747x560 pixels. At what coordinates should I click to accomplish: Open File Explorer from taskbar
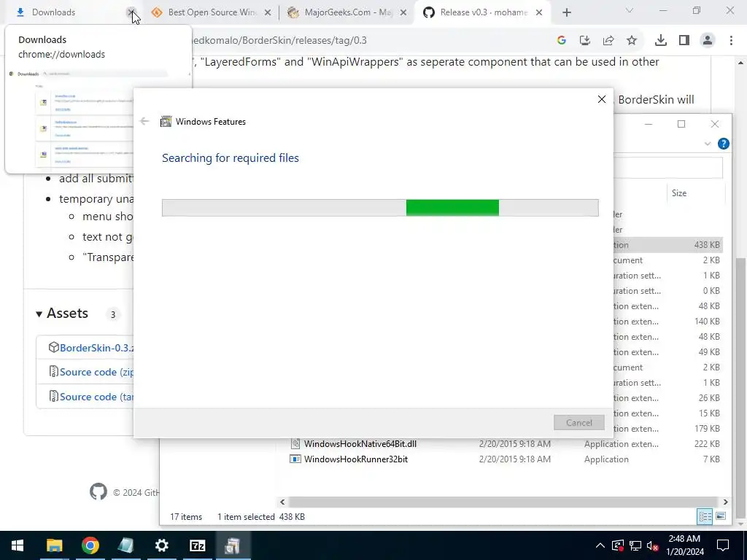(54, 545)
